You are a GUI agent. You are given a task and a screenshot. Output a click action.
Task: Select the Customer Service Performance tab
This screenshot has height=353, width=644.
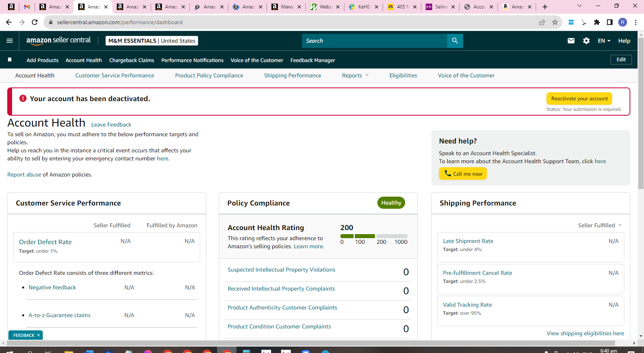click(115, 75)
